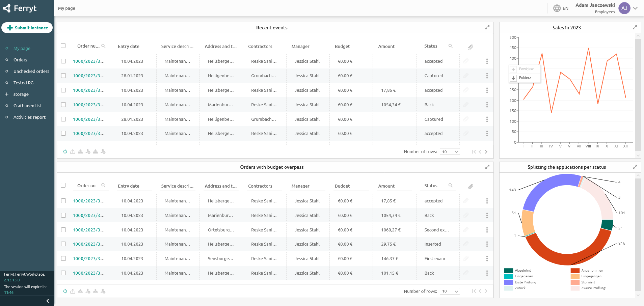This screenshot has height=306, width=644.
Task: Refresh the Recent events table
Action: coord(65,151)
